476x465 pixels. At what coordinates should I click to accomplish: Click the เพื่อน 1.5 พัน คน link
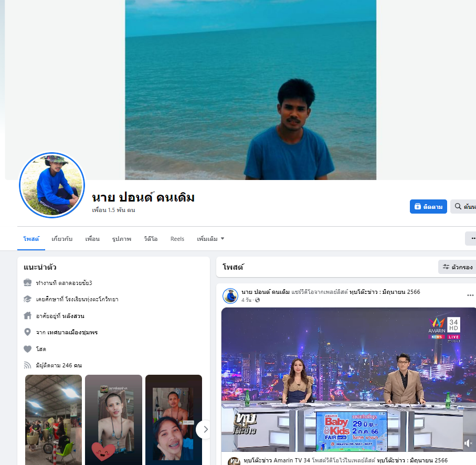pyautogui.click(x=113, y=210)
